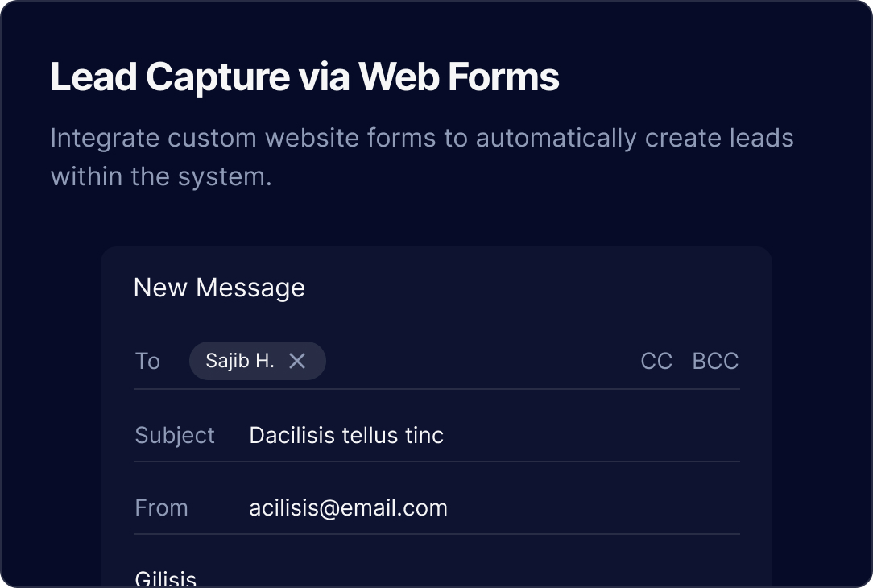873x588 pixels.
Task: Remove the Sajib H. recipient chip
Action: (297, 361)
